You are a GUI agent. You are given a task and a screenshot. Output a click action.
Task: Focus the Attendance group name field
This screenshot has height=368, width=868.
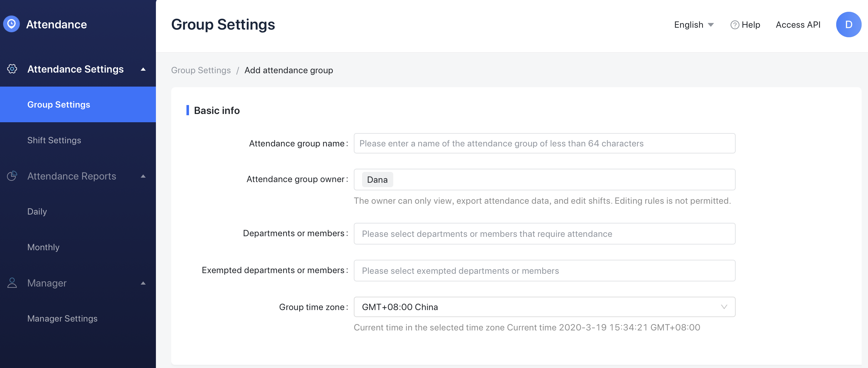click(x=544, y=144)
